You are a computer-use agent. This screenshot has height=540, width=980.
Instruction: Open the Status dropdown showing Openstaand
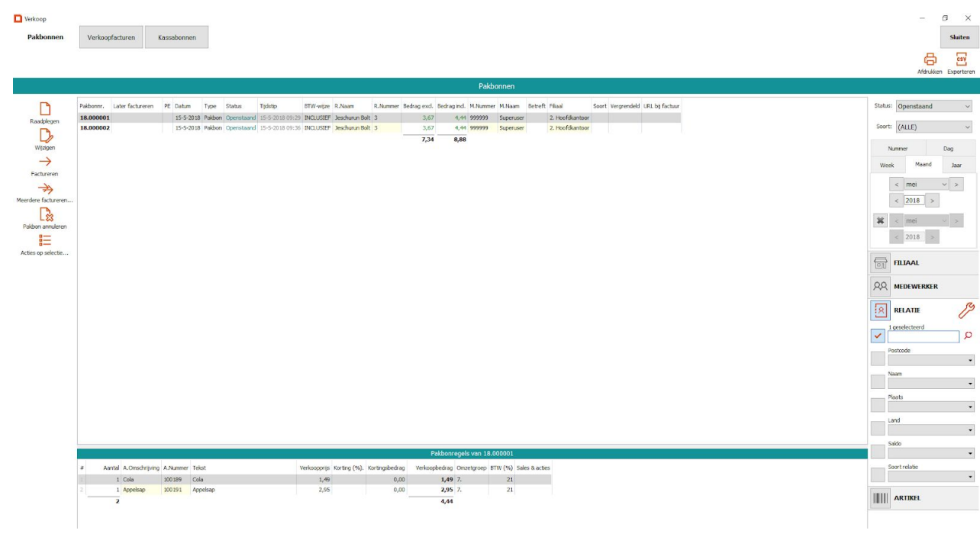[933, 107]
